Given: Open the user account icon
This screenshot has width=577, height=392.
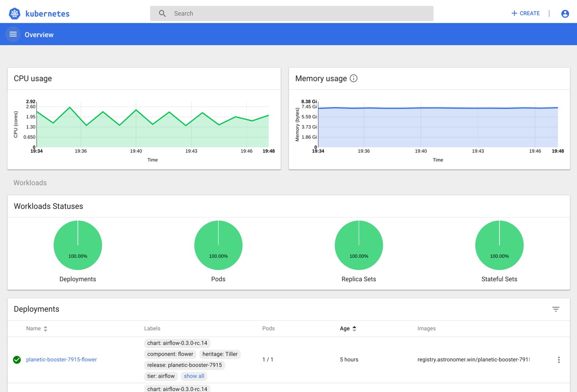Looking at the screenshot, I should coord(565,14).
